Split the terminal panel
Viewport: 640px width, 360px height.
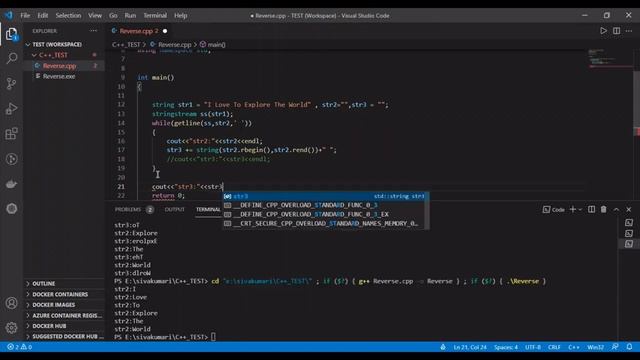[591, 209]
